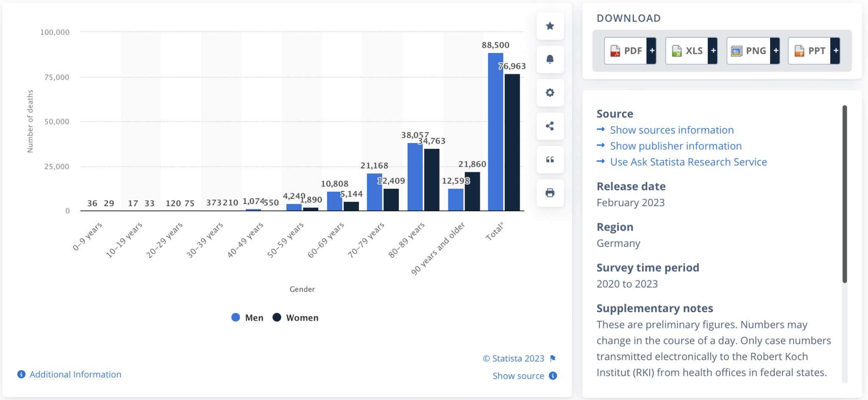The image size is (868, 400).
Task: Click the 'Supplementary notes' heading
Action: (x=655, y=308)
